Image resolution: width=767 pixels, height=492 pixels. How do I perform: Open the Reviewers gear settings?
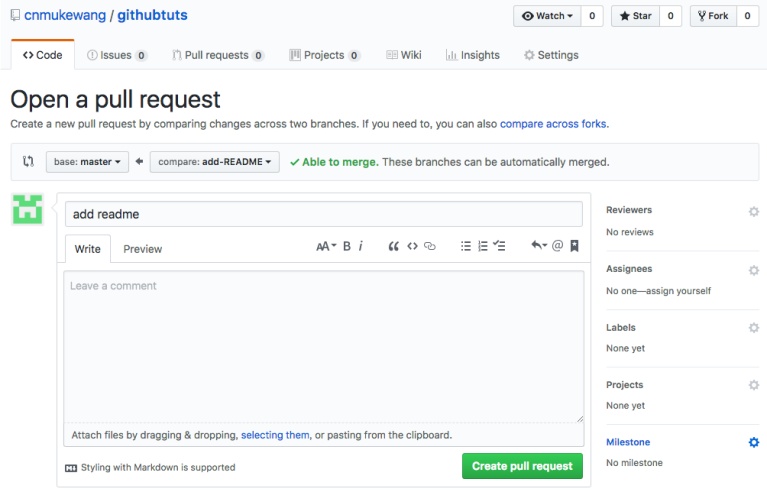[754, 211]
